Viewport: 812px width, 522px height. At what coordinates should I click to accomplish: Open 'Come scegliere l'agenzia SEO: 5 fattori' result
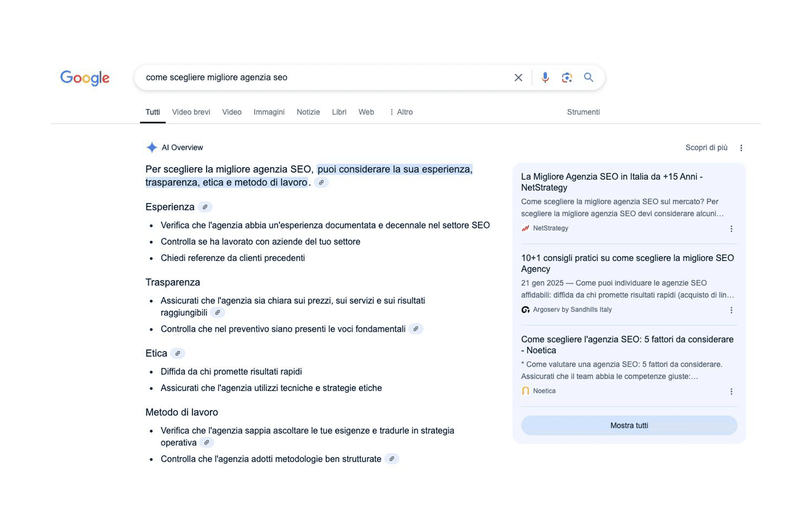pyautogui.click(x=628, y=345)
